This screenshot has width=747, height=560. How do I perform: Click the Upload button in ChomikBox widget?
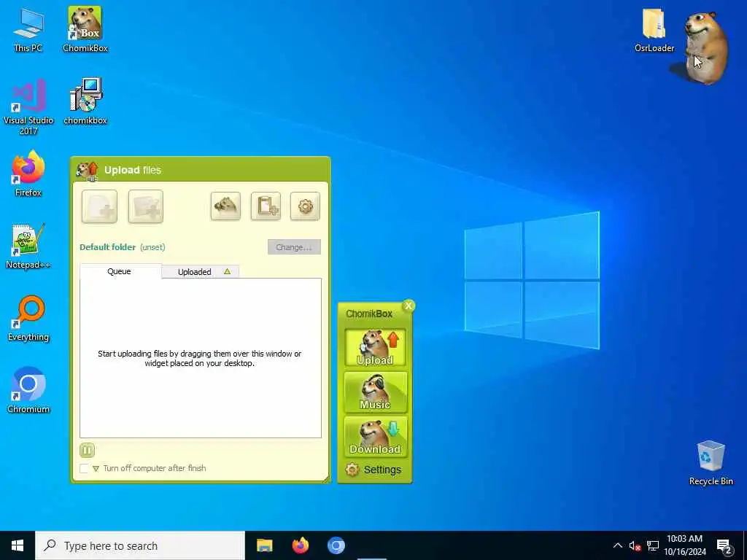coord(376,348)
